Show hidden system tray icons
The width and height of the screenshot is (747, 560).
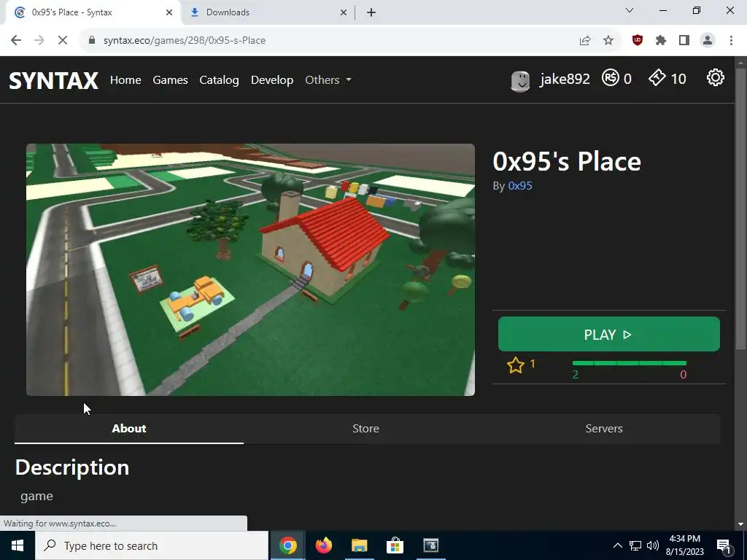pos(617,545)
